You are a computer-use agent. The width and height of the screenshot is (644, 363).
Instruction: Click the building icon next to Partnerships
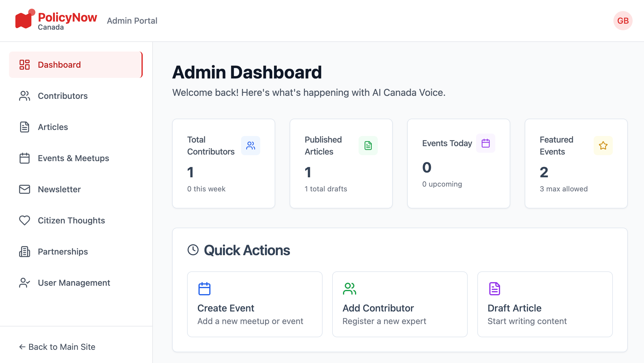point(25,252)
